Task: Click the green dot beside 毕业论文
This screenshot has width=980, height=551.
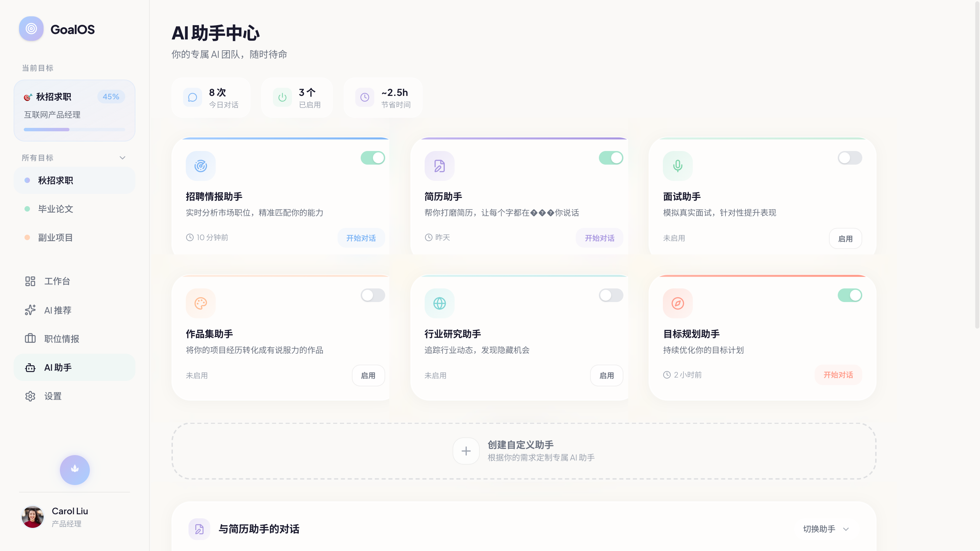Action: pyautogui.click(x=27, y=209)
